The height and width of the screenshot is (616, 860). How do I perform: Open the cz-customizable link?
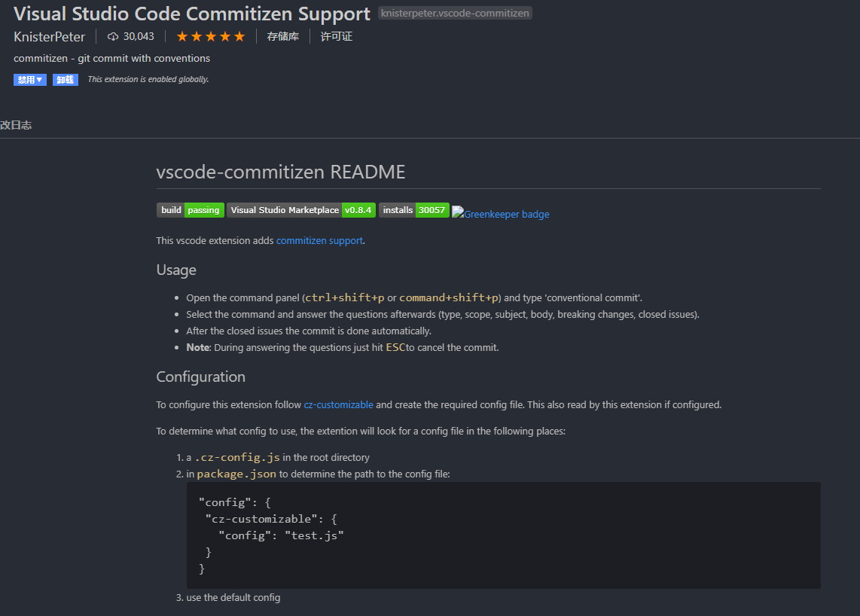coord(338,404)
